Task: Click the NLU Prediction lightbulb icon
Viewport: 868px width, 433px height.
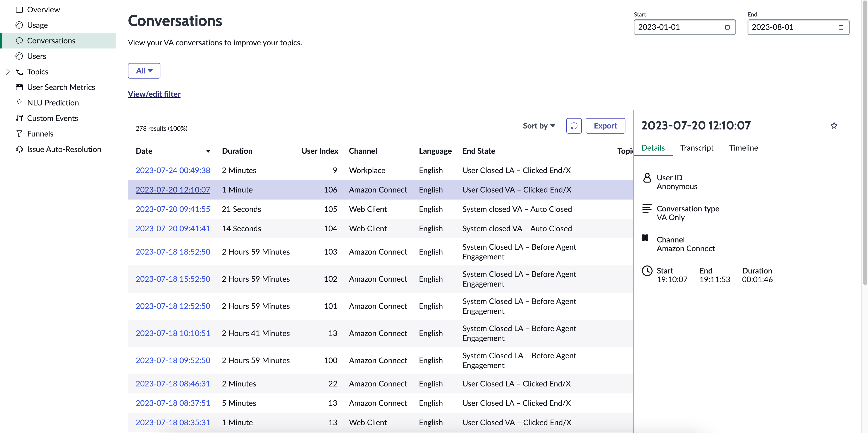Action: (x=19, y=103)
